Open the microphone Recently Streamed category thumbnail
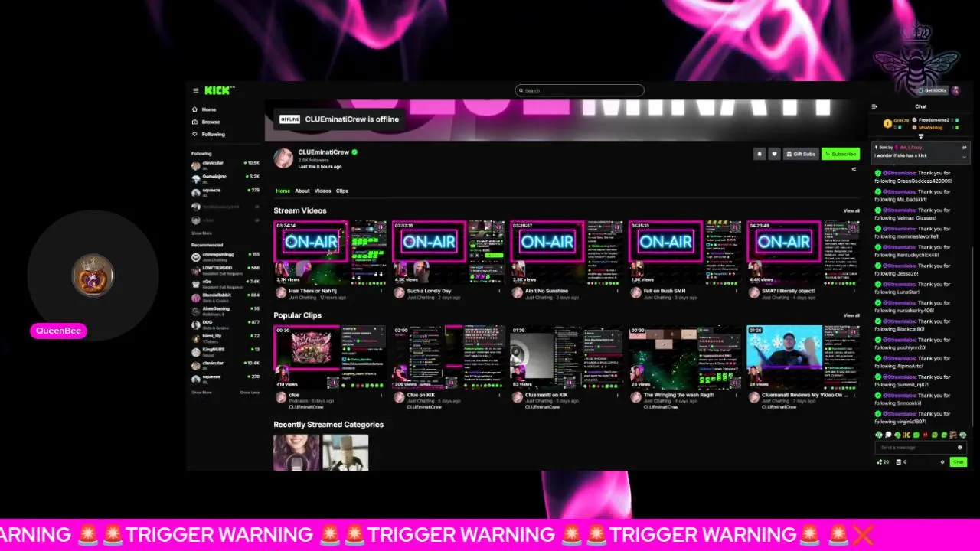Screen dimensions: 980x551 coord(345,452)
